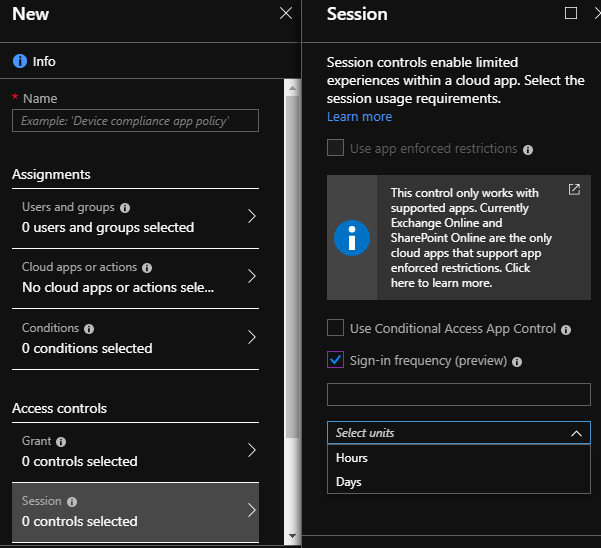601x548 pixels.
Task: Click the Grant info icon
Action: 61,441
